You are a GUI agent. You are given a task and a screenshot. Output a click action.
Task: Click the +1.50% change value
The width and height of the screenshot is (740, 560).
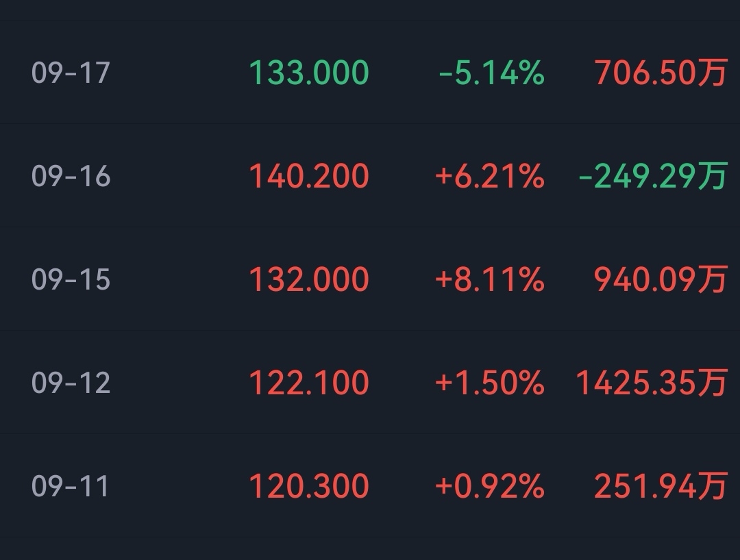pos(489,383)
